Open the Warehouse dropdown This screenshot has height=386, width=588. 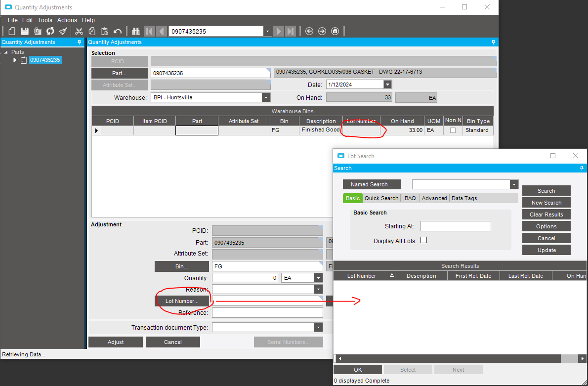tap(266, 97)
